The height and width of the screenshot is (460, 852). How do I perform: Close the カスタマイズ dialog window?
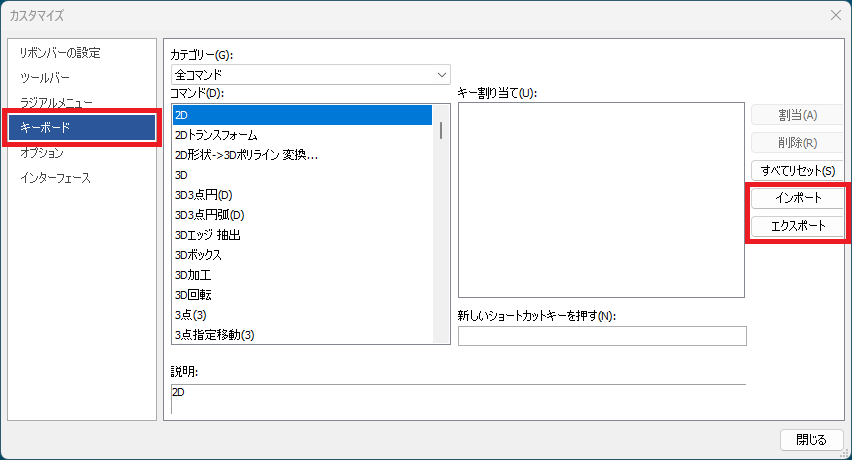click(836, 15)
